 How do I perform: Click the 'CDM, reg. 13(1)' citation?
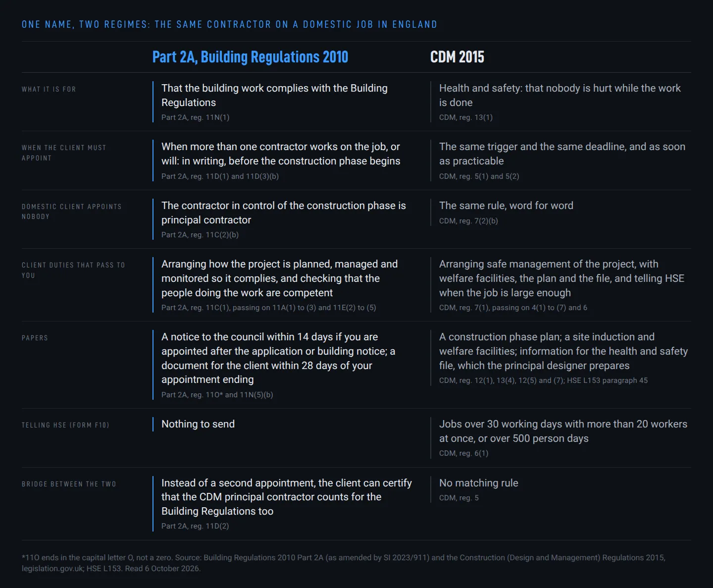(x=466, y=117)
